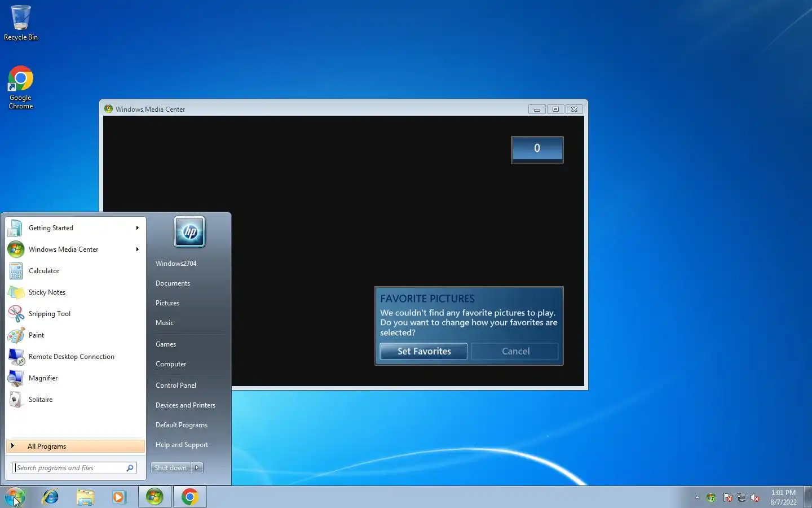Click the network tray icon
Viewport: 812px width, 508px height.
point(742,498)
